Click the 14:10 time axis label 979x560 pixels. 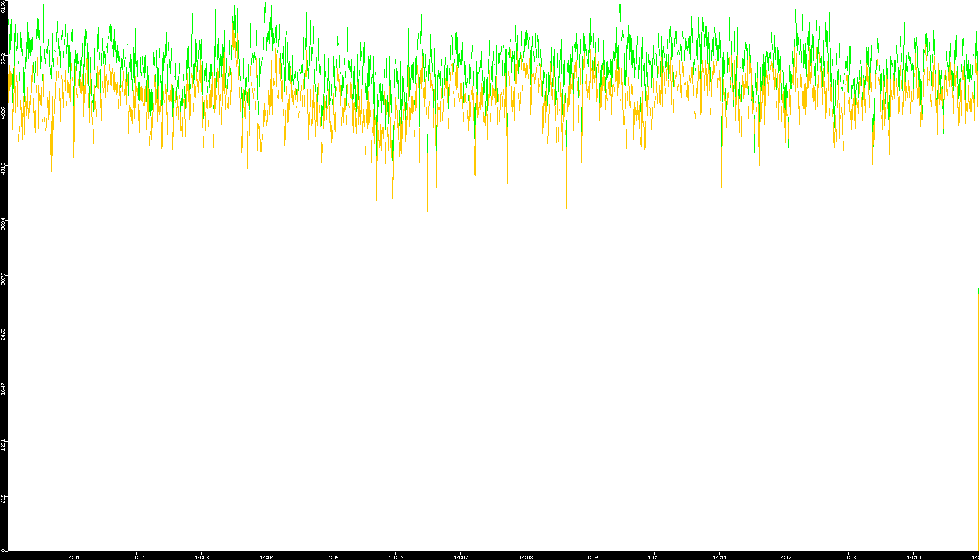(655, 557)
